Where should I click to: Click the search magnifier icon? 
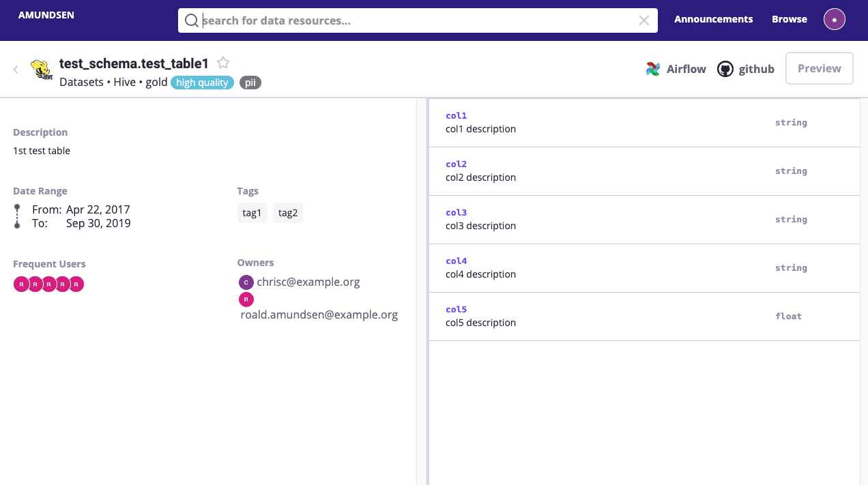(x=191, y=20)
